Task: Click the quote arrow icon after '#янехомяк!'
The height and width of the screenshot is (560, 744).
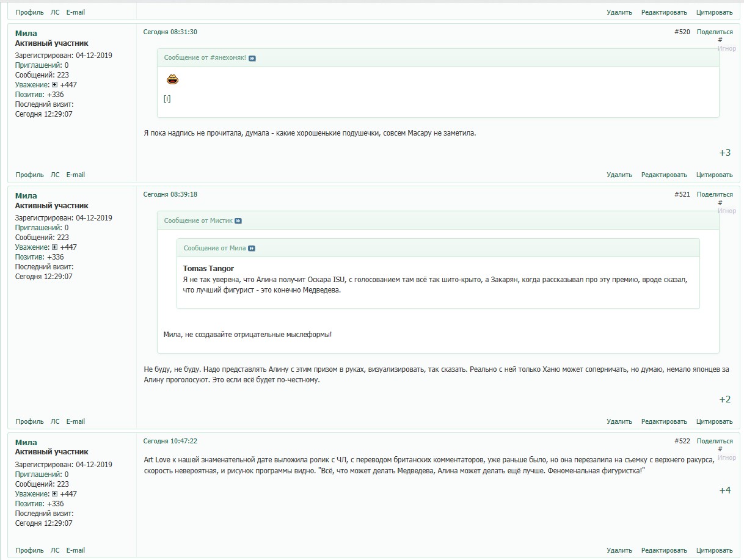Action: [252, 58]
